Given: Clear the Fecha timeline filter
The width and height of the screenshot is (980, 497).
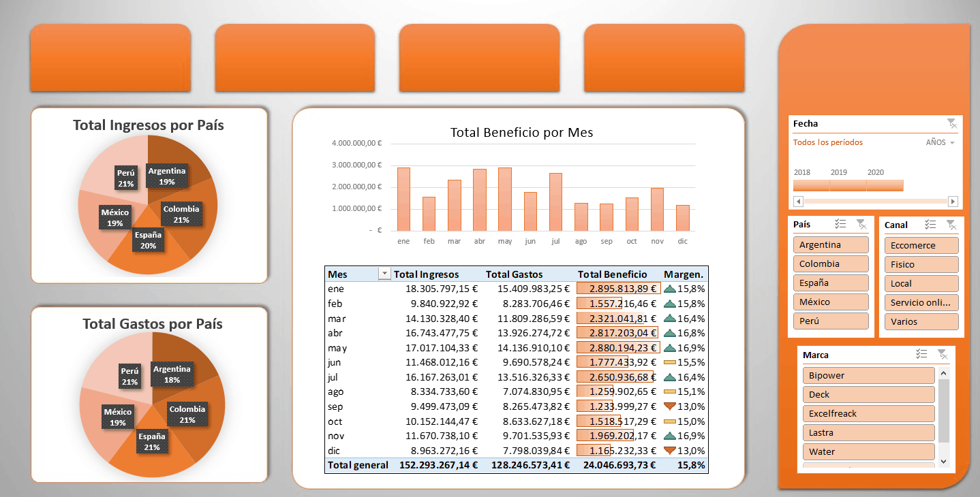Looking at the screenshot, I should (951, 123).
